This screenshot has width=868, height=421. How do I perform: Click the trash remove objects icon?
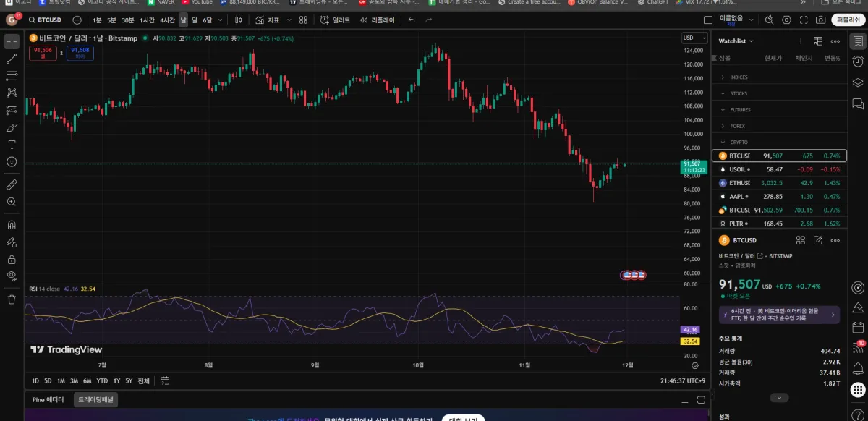point(12,299)
